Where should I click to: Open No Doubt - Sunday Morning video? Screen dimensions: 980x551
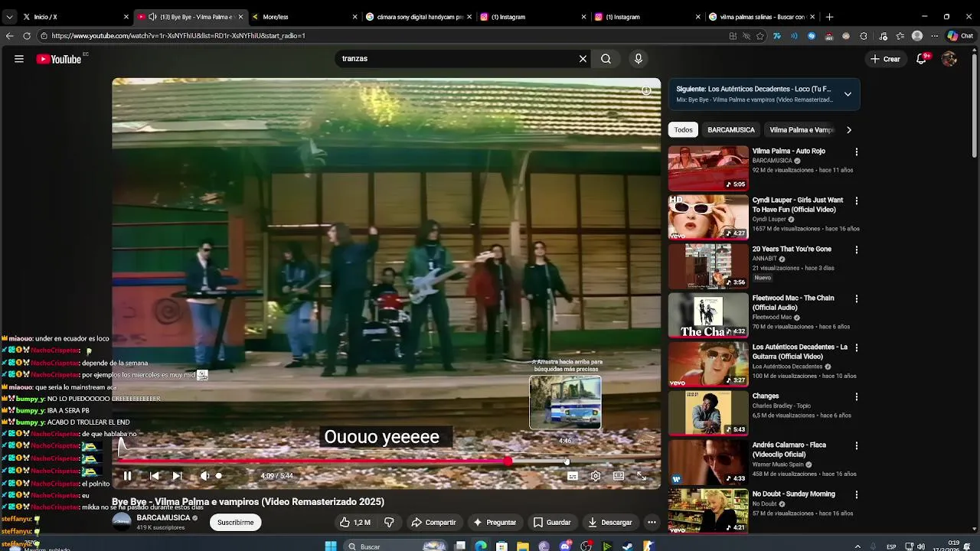click(x=708, y=511)
